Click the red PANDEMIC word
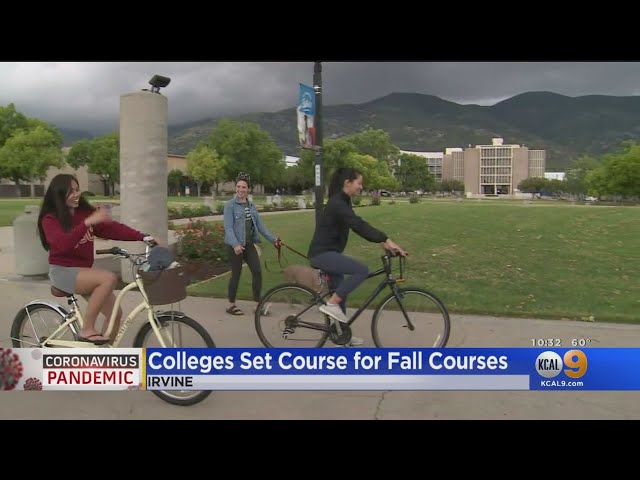Image resolution: width=640 pixels, height=480 pixels. tap(91, 378)
